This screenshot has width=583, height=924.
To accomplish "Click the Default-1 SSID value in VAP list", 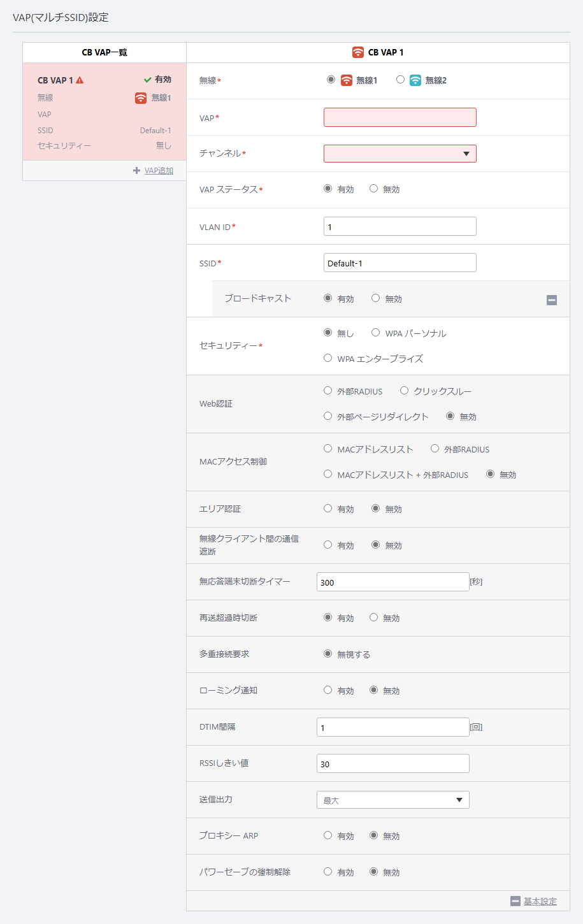I will coord(155,131).
